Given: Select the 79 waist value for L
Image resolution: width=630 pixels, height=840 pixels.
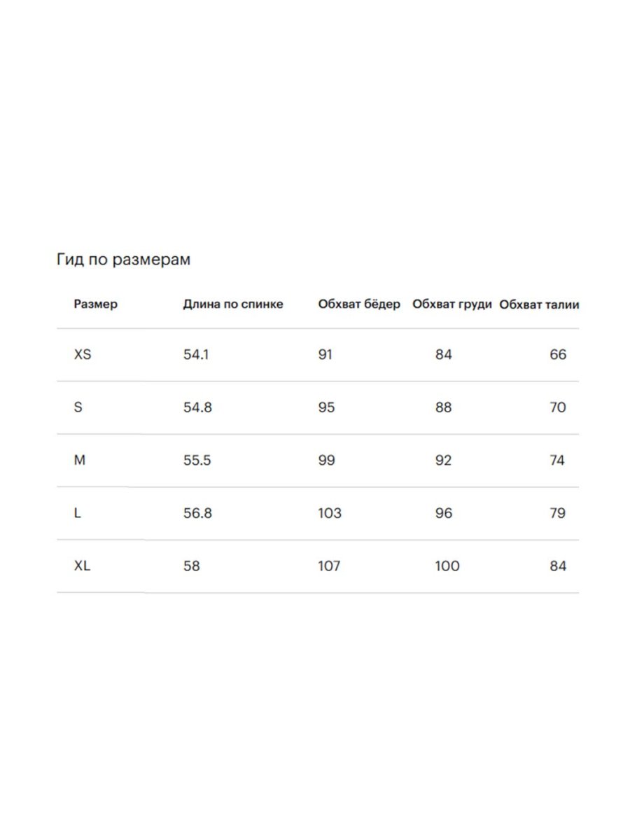Looking at the screenshot, I should pos(558,513).
